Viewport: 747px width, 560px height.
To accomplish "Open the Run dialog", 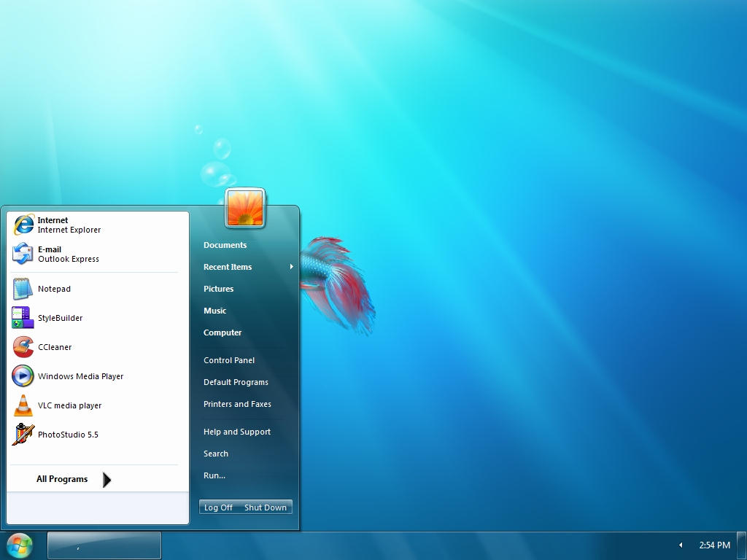I will [214, 475].
